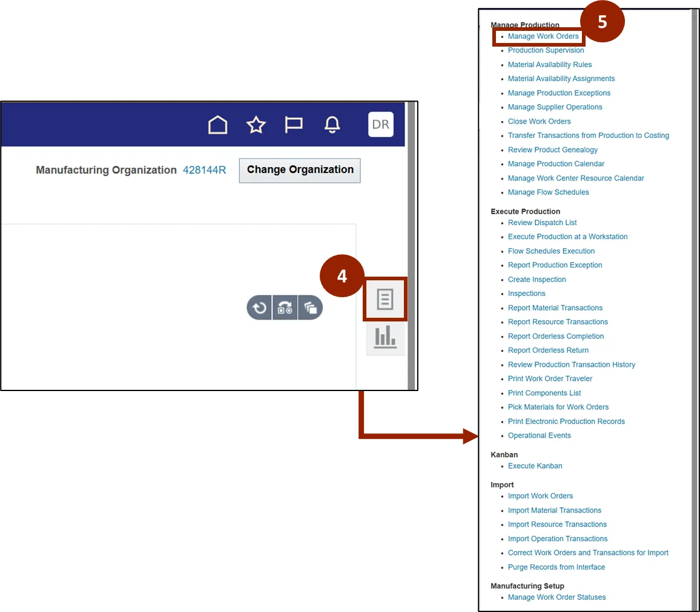
Task: Open Review Product Genealogy
Action: pos(553,150)
